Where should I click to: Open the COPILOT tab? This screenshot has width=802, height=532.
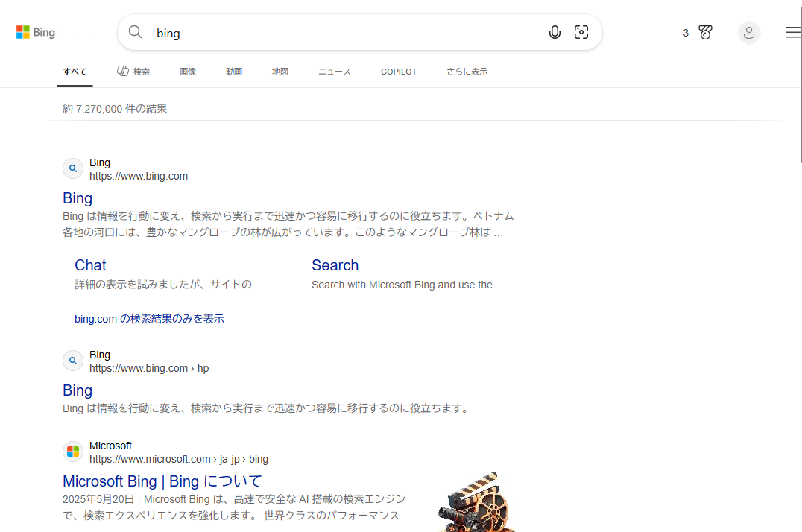(x=399, y=72)
